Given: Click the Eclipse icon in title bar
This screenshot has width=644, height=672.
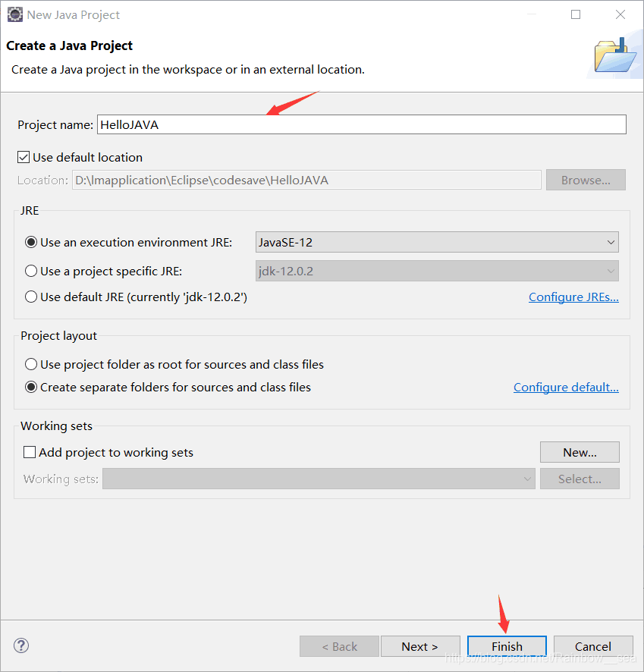Looking at the screenshot, I should (x=15, y=14).
